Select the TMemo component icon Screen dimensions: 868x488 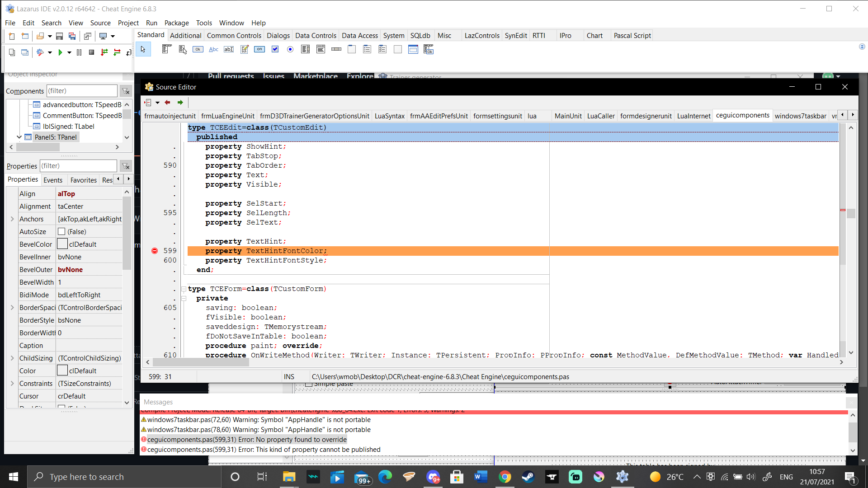[x=244, y=49]
